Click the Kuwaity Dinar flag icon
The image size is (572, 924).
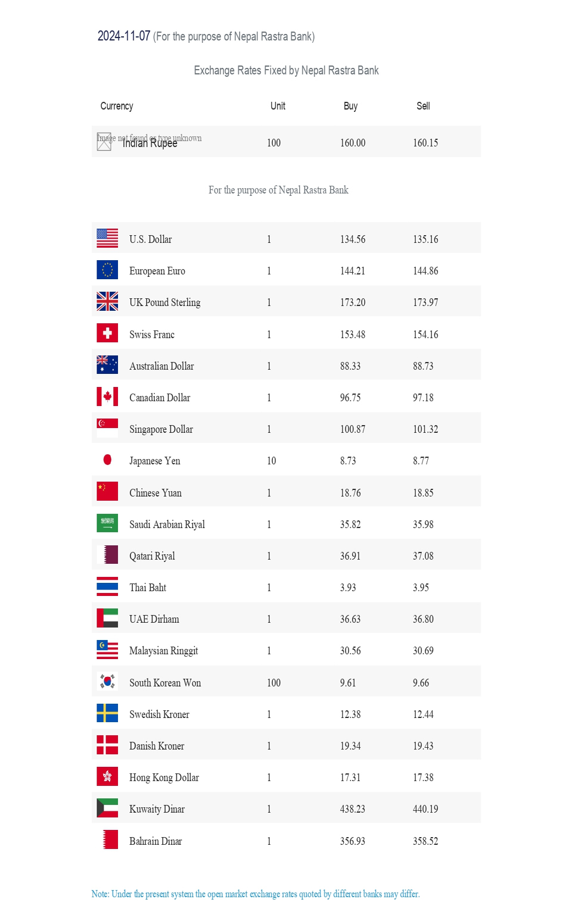coord(107,808)
